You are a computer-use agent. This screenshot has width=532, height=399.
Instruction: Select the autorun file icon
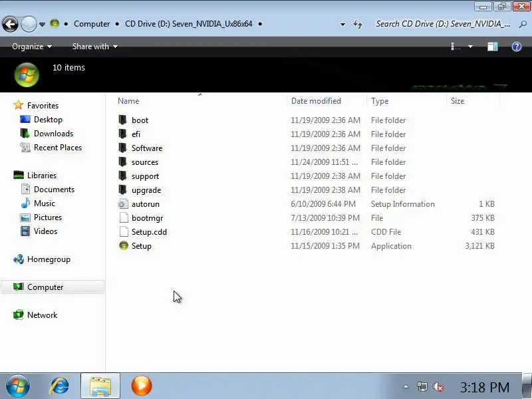click(123, 203)
